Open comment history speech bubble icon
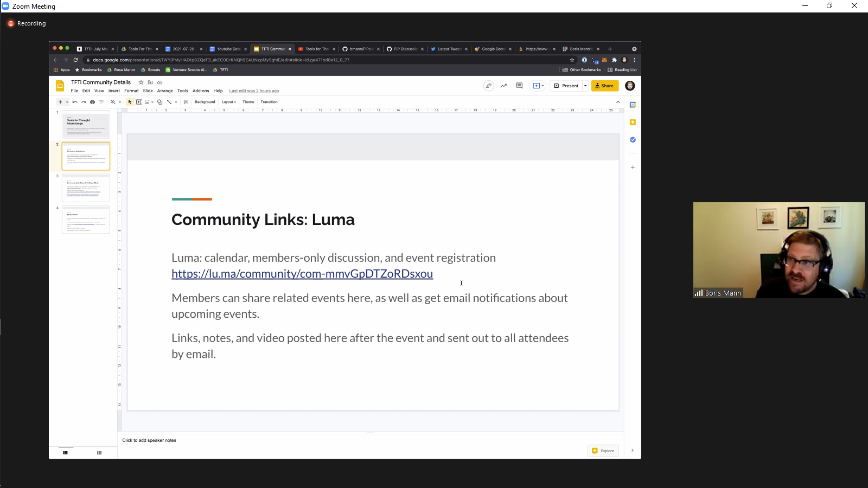Viewport: 868px width, 488px height. 519,86
